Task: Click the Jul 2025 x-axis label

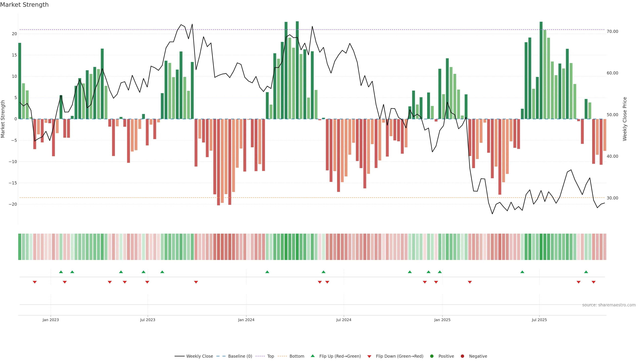Action: [x=539, y=320]
